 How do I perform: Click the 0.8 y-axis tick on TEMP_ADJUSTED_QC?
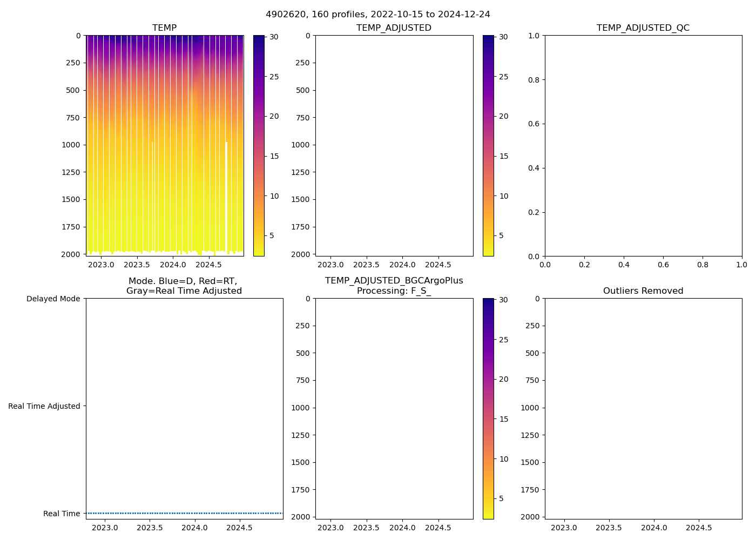(x=534, y=80)
